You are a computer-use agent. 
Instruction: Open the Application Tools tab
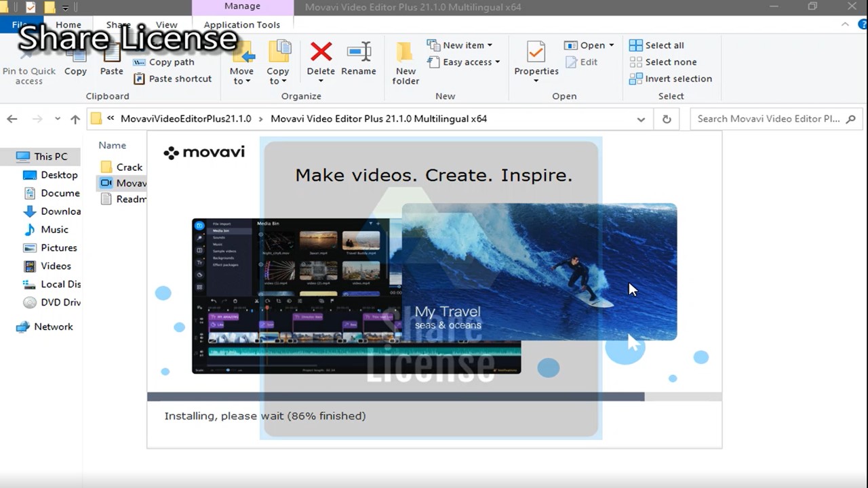pos(242,24)
